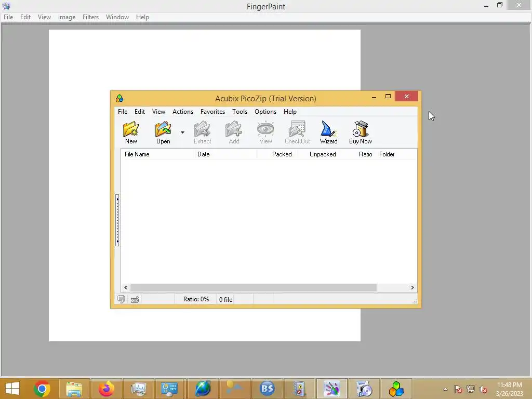This screenshot has width=532, height=399.
Task: Click the FingerPaint title bar icon
Action: point(6,6)
